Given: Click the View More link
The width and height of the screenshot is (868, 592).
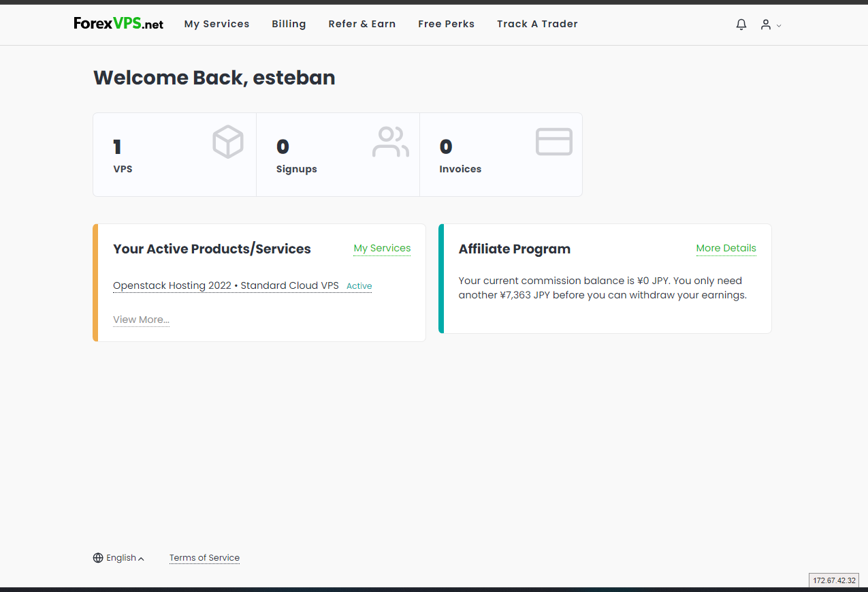Looking at the screenshot, I should click(x=141, y=320).
